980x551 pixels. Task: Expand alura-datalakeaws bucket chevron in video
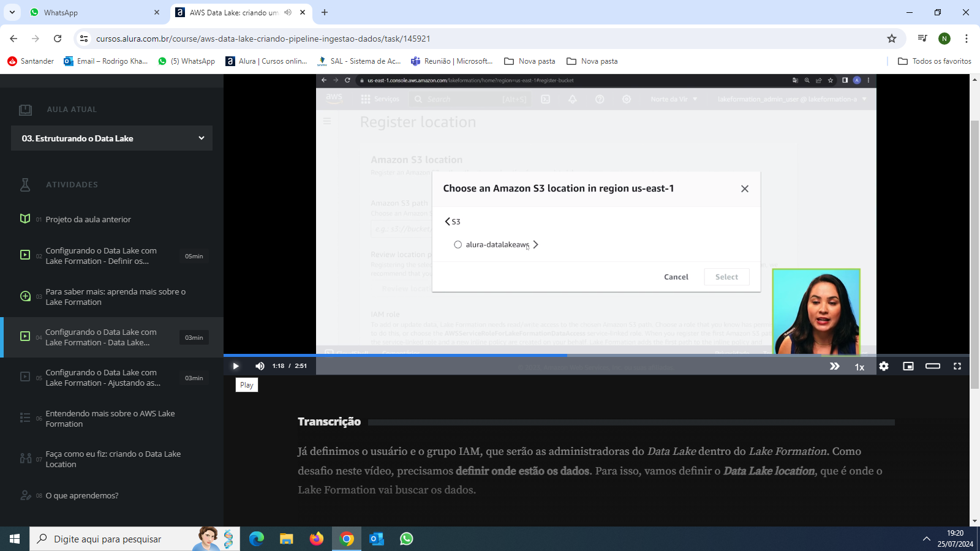535,244
